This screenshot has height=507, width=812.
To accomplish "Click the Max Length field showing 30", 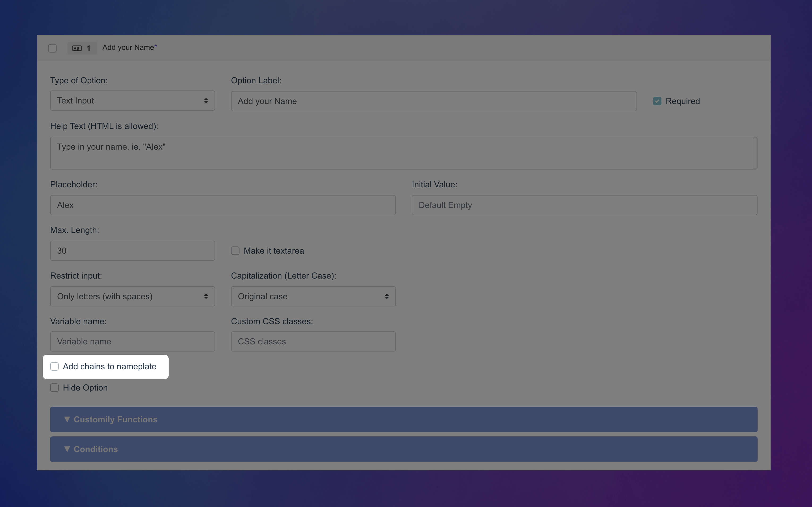I will tap(132, 250).
